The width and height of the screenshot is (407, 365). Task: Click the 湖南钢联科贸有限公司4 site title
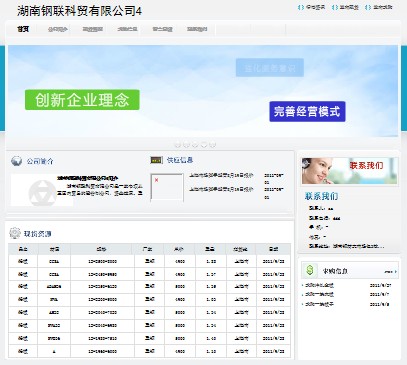79,11
